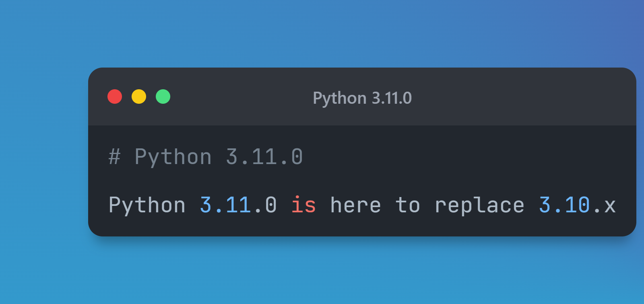The image size is (644, 304).
Task: Click the word 'to' in the code
Action: 408,205
